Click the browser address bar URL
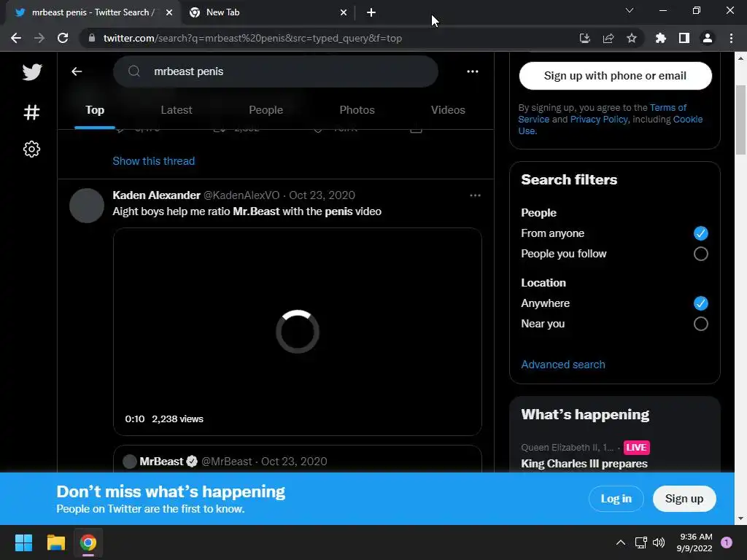The image size is (747, 560). pos(252,38)
